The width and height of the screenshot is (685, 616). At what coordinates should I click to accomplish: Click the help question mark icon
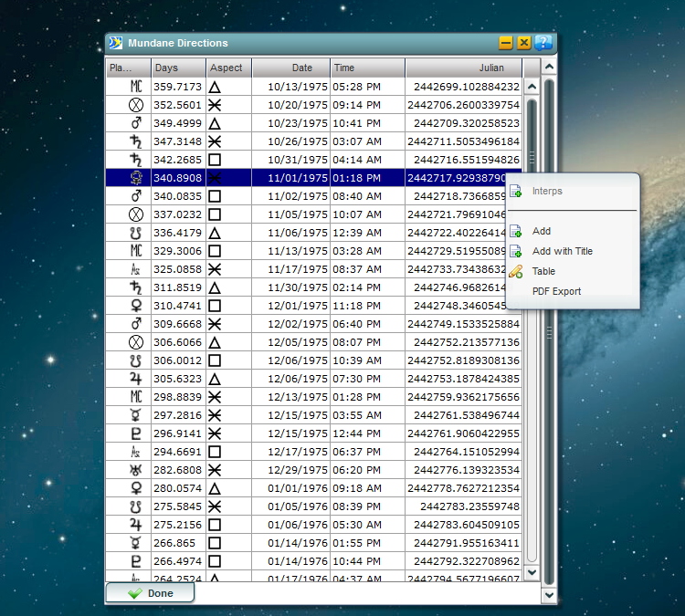pyautogui.click(x=543, y=43)
